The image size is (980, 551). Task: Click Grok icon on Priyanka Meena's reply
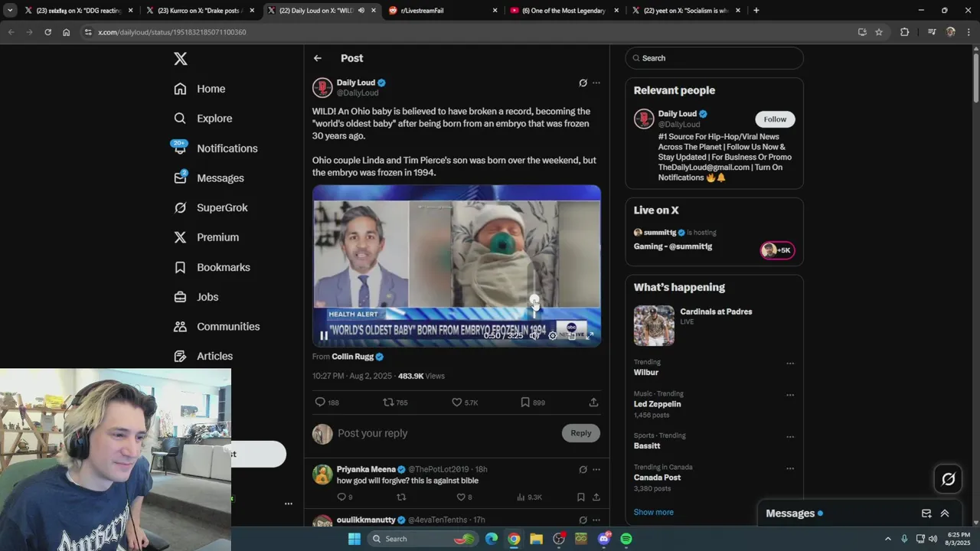click(583, 470)
